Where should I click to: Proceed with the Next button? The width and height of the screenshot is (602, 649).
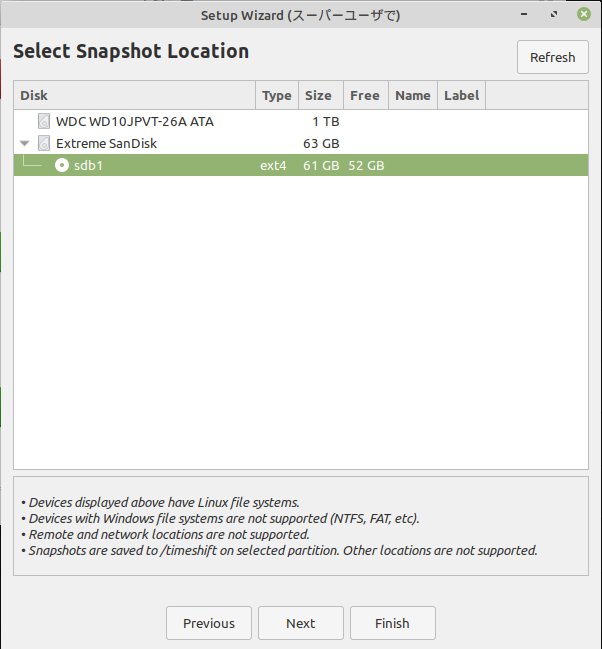coord(301,623)
